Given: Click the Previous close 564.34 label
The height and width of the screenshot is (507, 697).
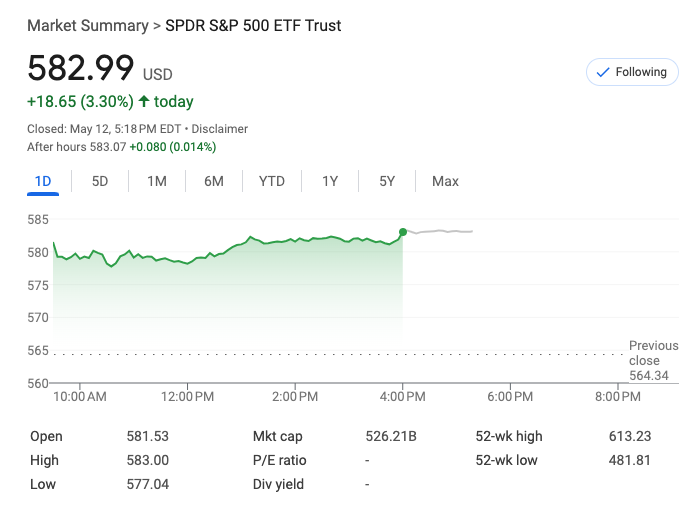Looking at the screenshot, I should tap(653, 361).
